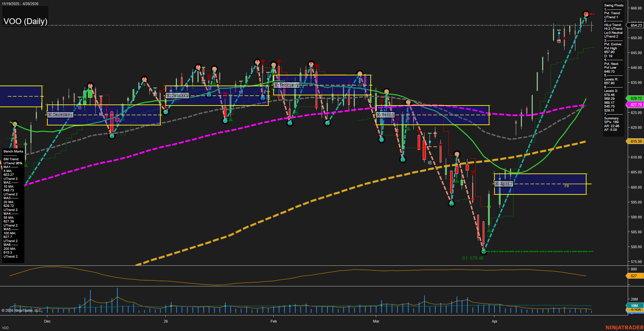Click the M:April range label
Screen dimensions: 644x331
504,184
